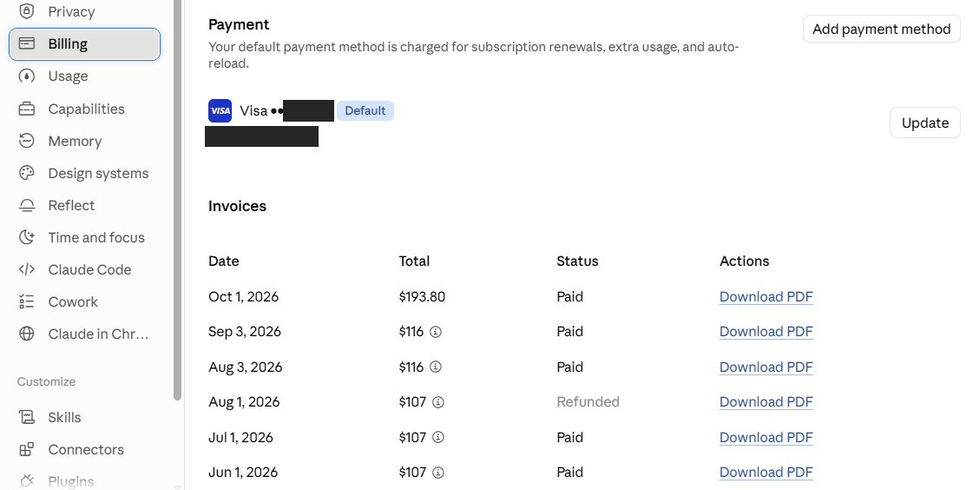Click the Customize sidebar group label
980x490 pixels.
(x=46, y=381)
